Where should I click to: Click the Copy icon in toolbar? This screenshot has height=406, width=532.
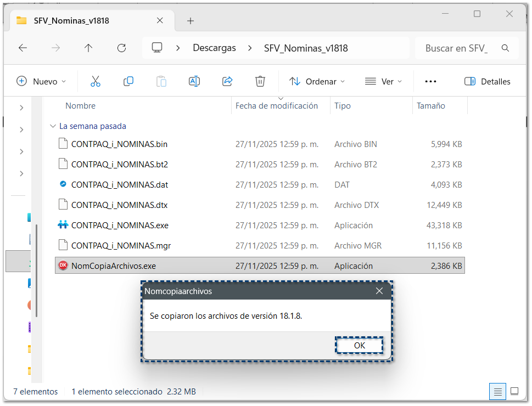pos(128,81)
